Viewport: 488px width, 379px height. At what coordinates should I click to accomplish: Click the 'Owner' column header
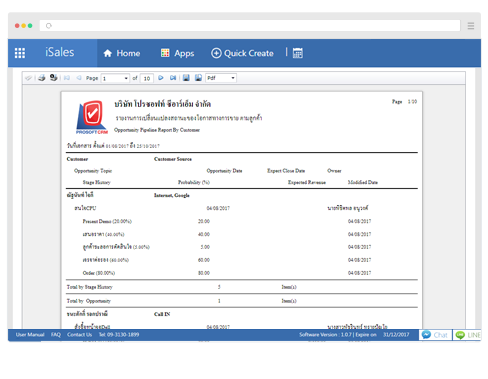[x=334, y=171]
